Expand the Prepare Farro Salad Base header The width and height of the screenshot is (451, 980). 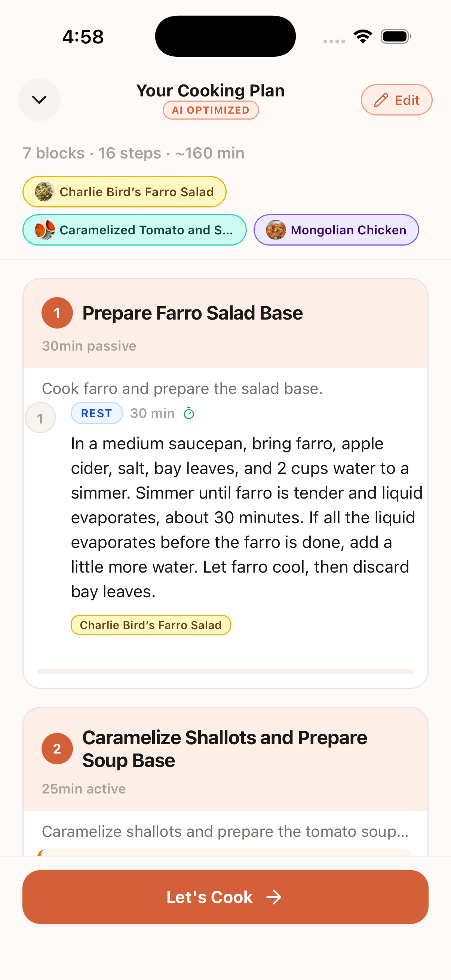(193, 313)
